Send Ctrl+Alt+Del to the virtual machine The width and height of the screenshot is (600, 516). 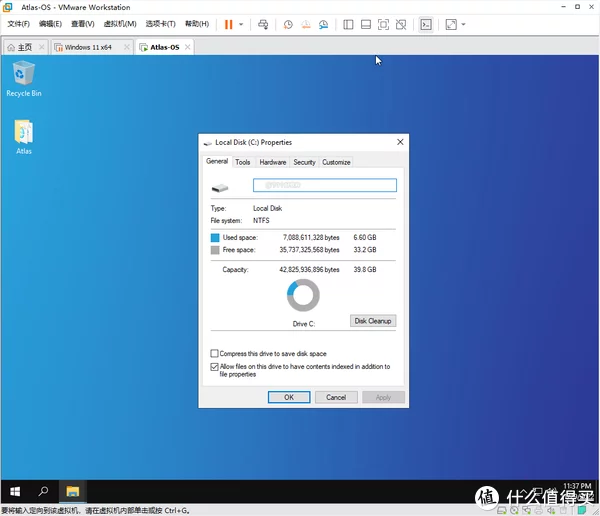pos(263,24)
